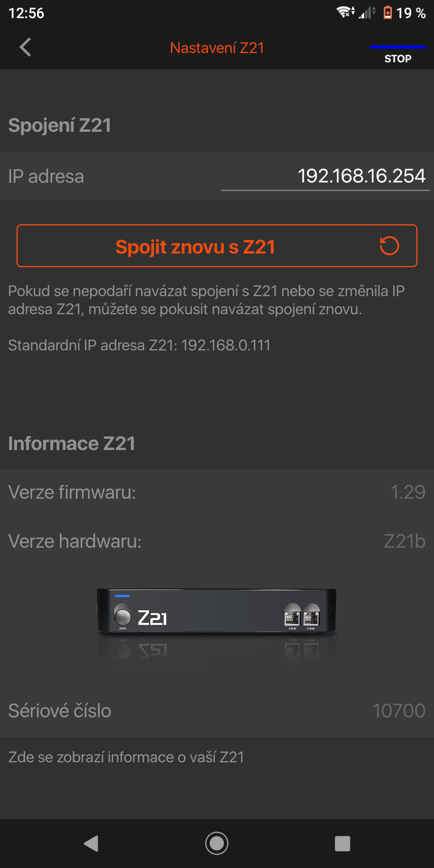Edit the IP adresa input field

(x=325, y=176)
